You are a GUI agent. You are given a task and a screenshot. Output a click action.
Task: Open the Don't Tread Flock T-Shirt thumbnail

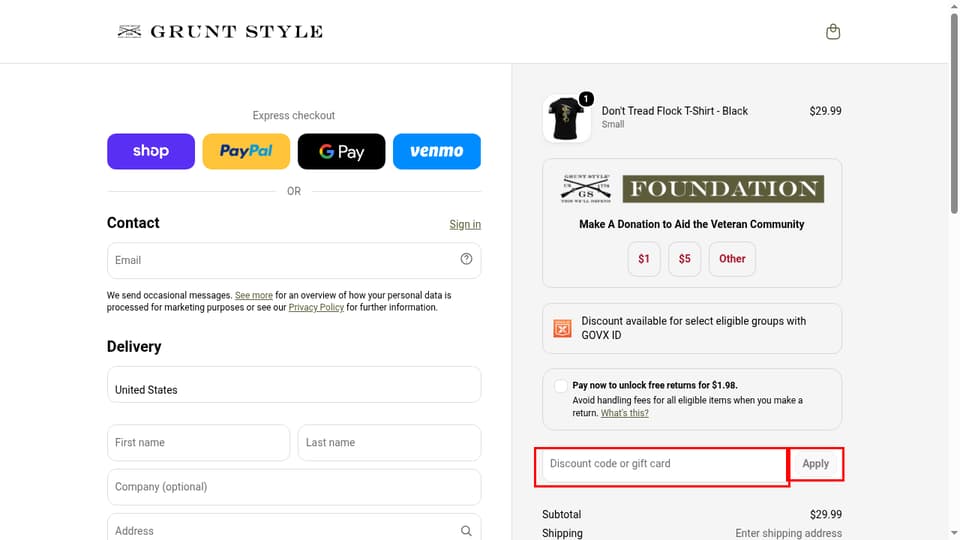click(566, 119)
